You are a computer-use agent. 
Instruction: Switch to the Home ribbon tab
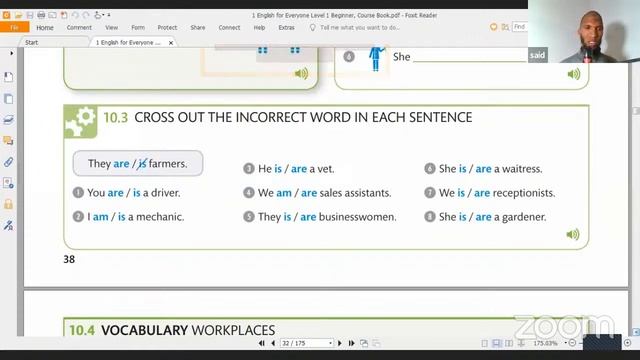tap(45, 28)
